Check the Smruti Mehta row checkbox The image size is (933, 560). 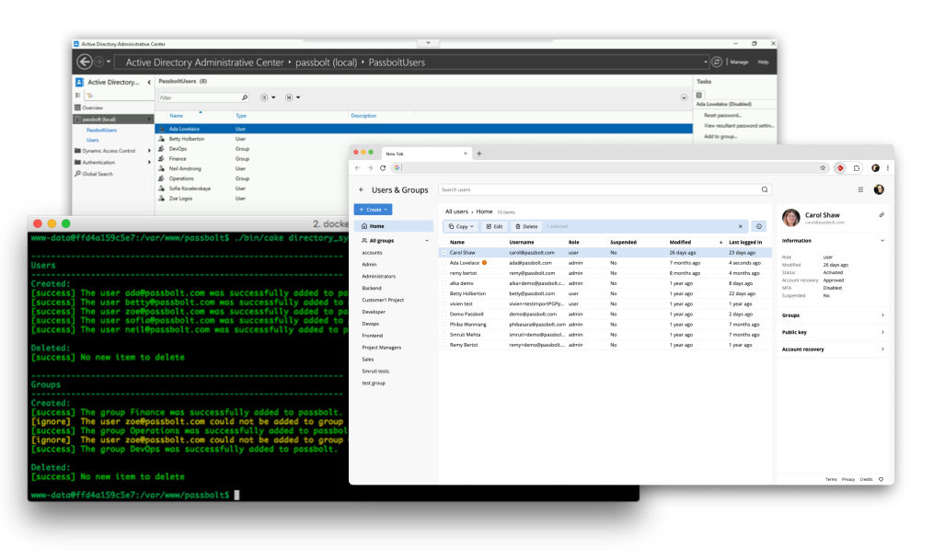[443, 335]
